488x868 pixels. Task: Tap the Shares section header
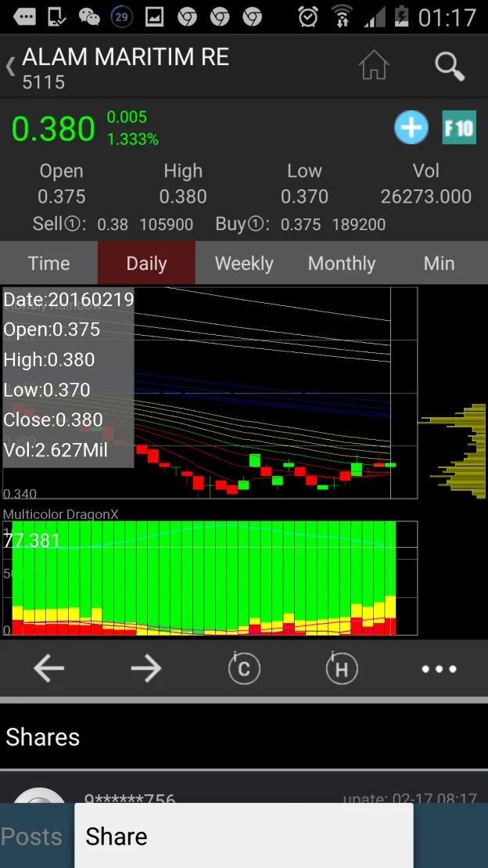[x=42, y=737]
